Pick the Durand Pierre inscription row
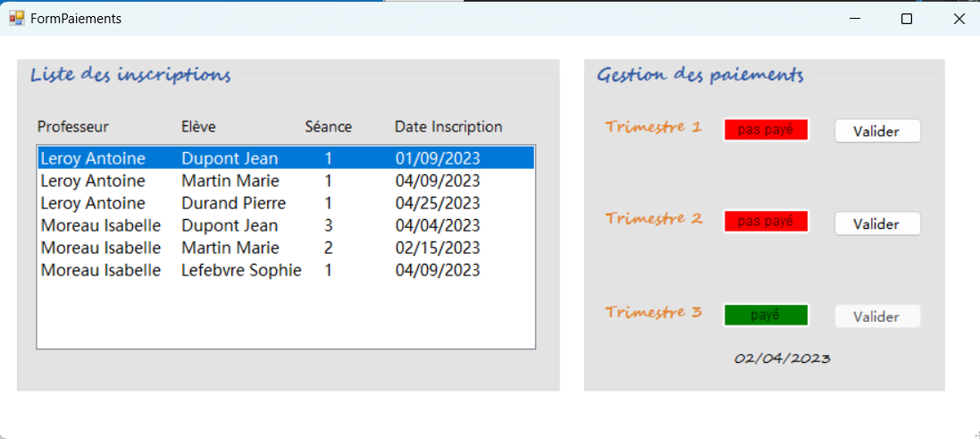 click(x=286, y=203)
